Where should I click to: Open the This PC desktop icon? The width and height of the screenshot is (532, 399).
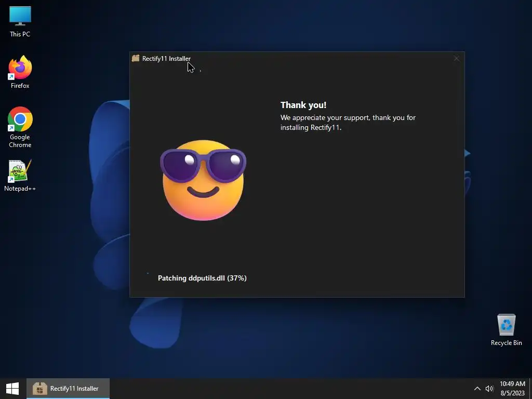(20, 21)
